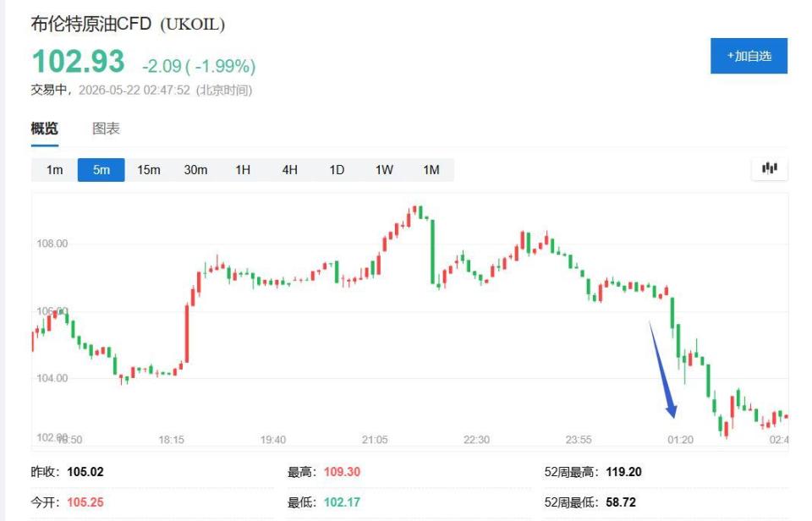Click the 23:55 time axis label
Image resolution: width=812 pixels, height=521 pixels.
click(x=579, y=440)
